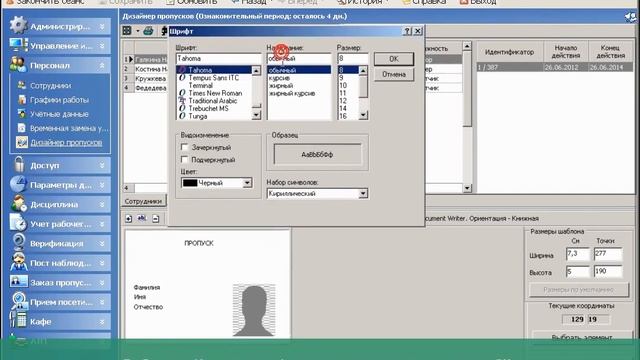Click the printer icon in designer toolbar
This screenshot has height=360, width=640.
pyautogui.click(x=149, y=31)
